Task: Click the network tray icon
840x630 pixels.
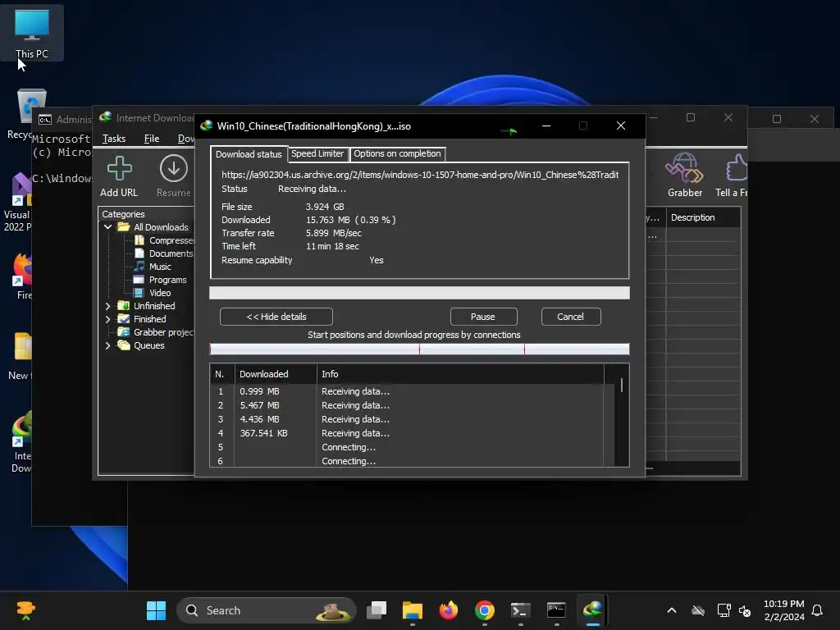Action: [x=724, y=610]
